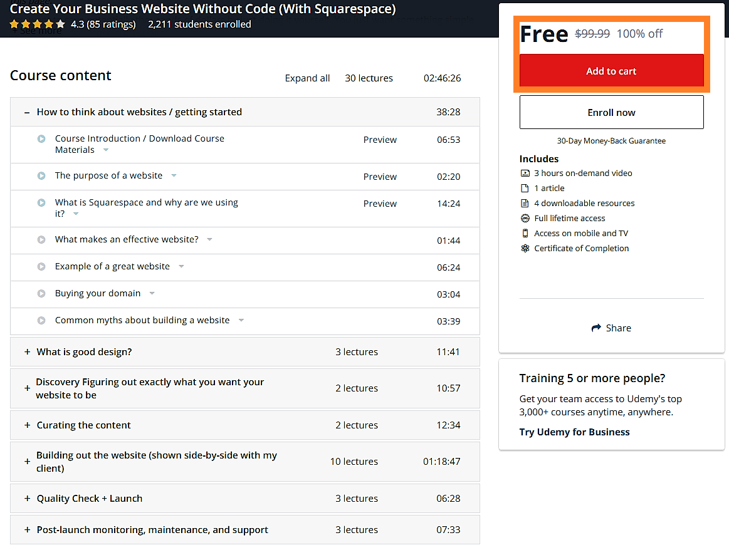Expand the What is good design? section

[27, 352]
